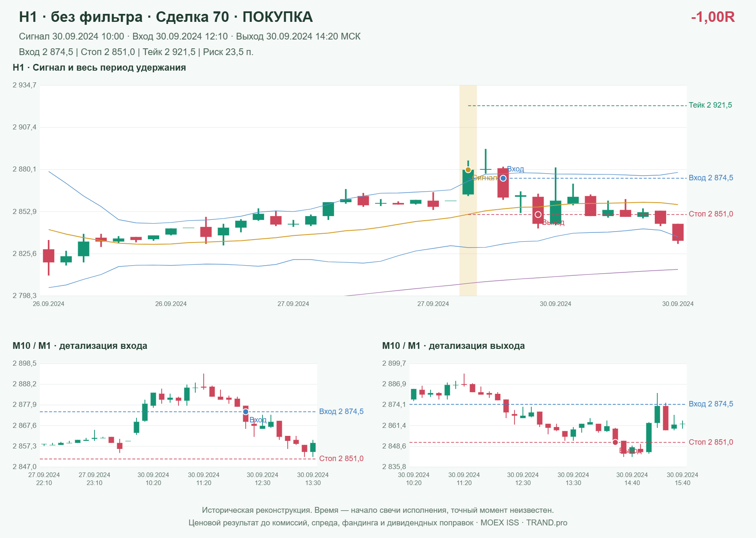Click the 'Стоп 2 851,0' label in exit detail chart
The width and height of the screenshot is (756, 538).
(711, 442)
